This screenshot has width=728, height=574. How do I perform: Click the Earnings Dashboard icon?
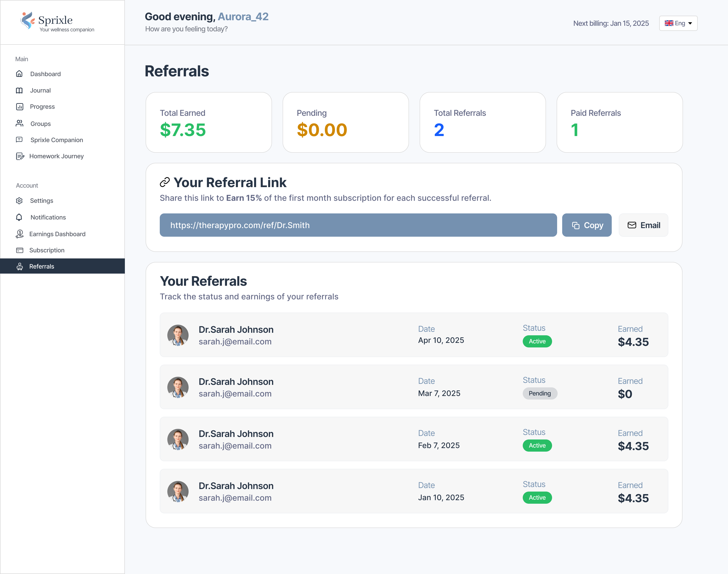19,234
